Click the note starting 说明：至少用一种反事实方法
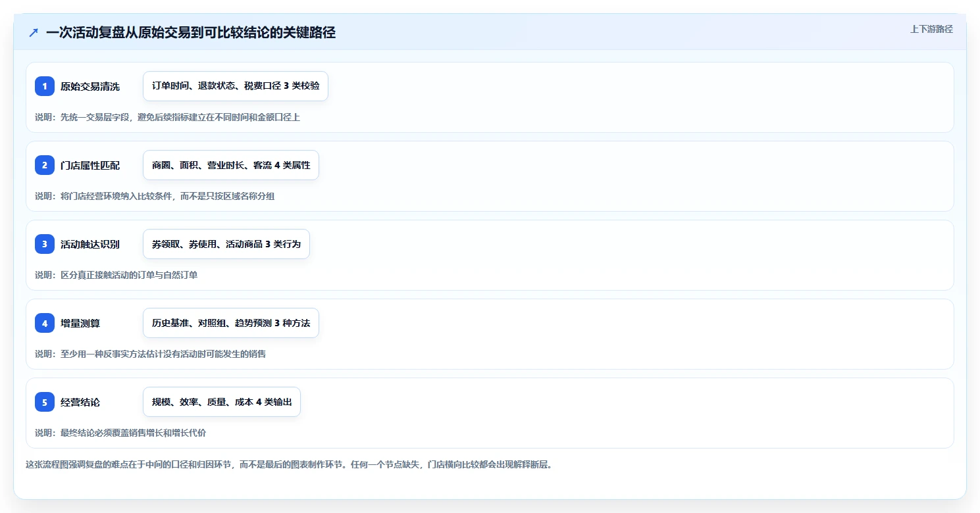 click(151, 354)
